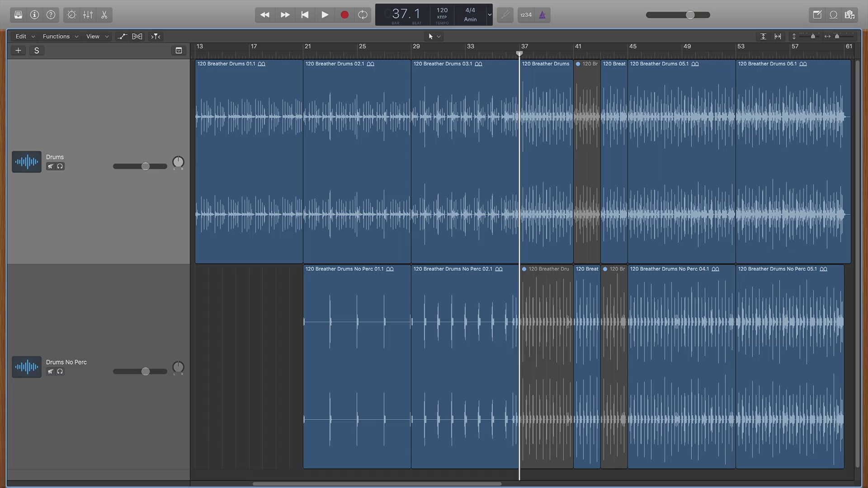The height and width of the screenshot is (488, 868).
Task: Click the 120 tempo display
Action: point(442,10)
